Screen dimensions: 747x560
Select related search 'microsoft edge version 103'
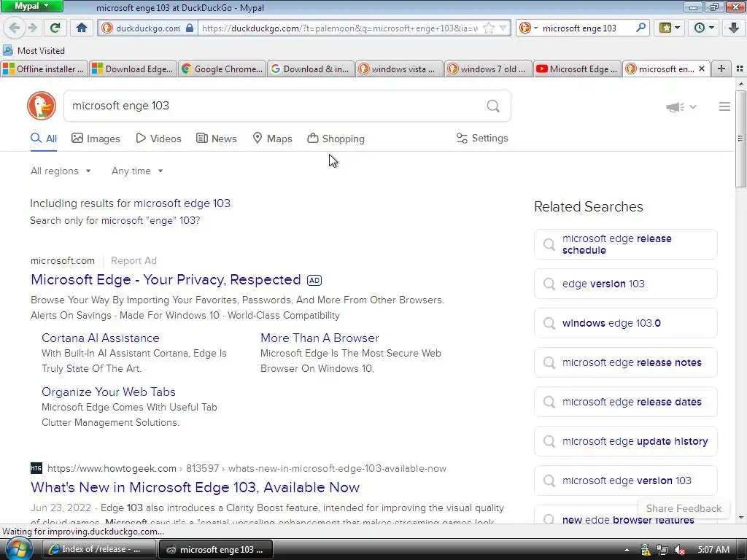[x=625, y=481]
